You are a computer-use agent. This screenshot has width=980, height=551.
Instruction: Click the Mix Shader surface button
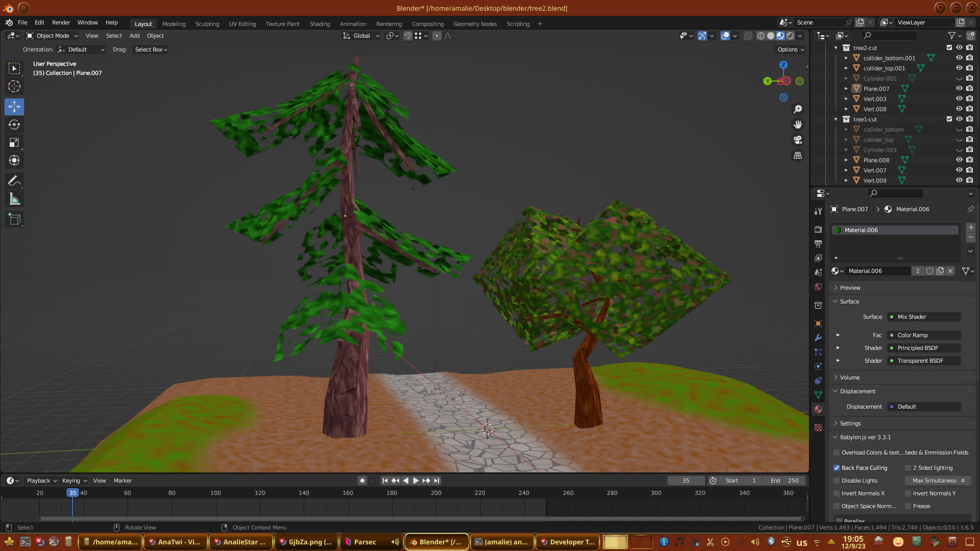[x=924, y=317]
